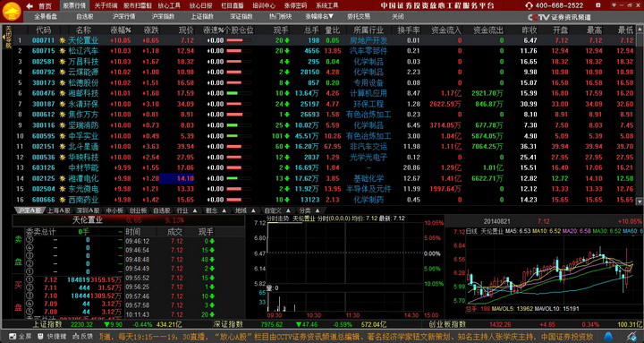
Task: Click highlighted price 14.10 of 湘潭电化
Action: pos(176,178)
